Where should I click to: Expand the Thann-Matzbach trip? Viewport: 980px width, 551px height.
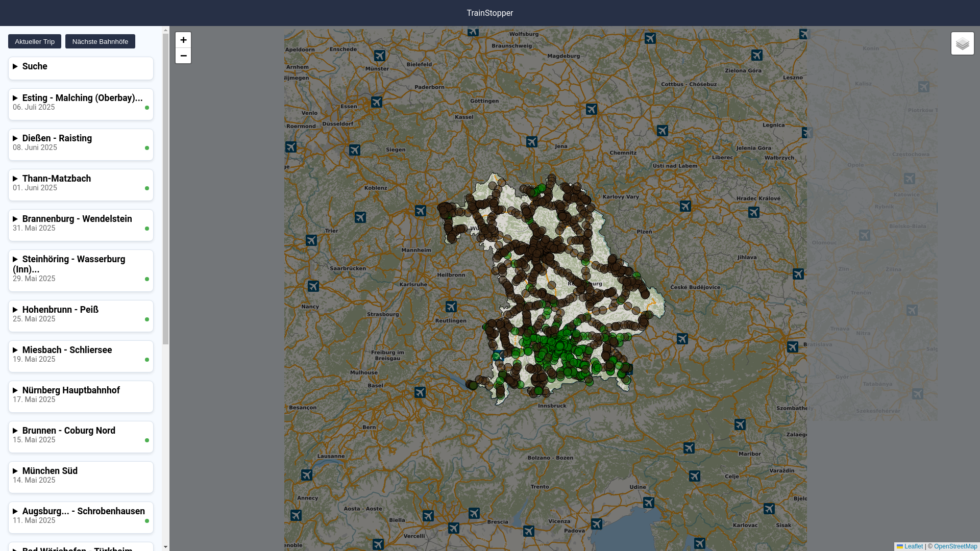pos(81,179)
